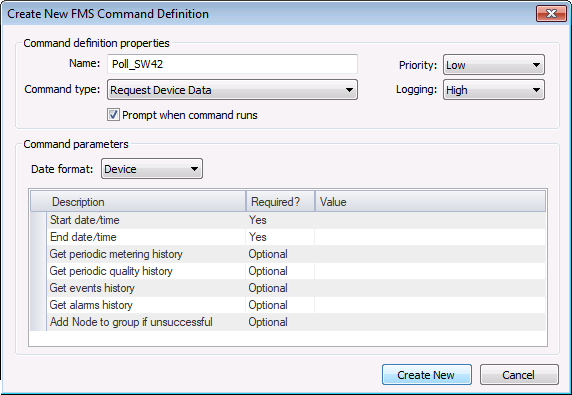Select Get periodic metering history row
This screenshot has width=572, height=395.
point(288,254)
